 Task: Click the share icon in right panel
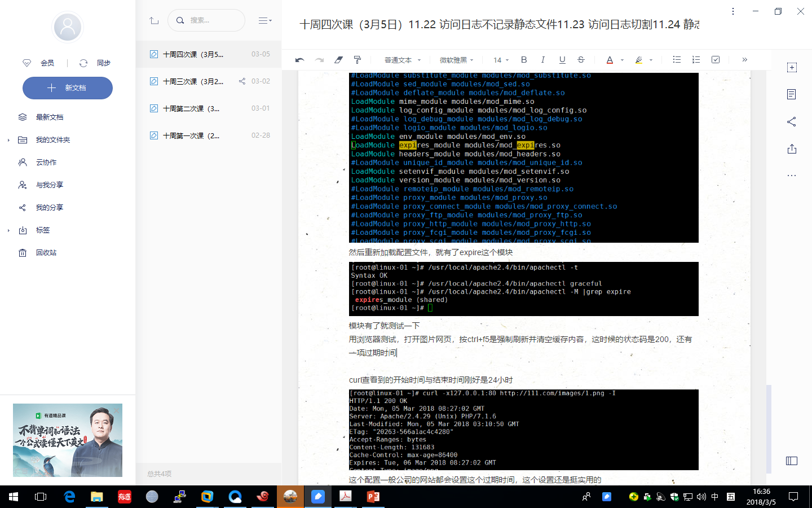(792, 121)
